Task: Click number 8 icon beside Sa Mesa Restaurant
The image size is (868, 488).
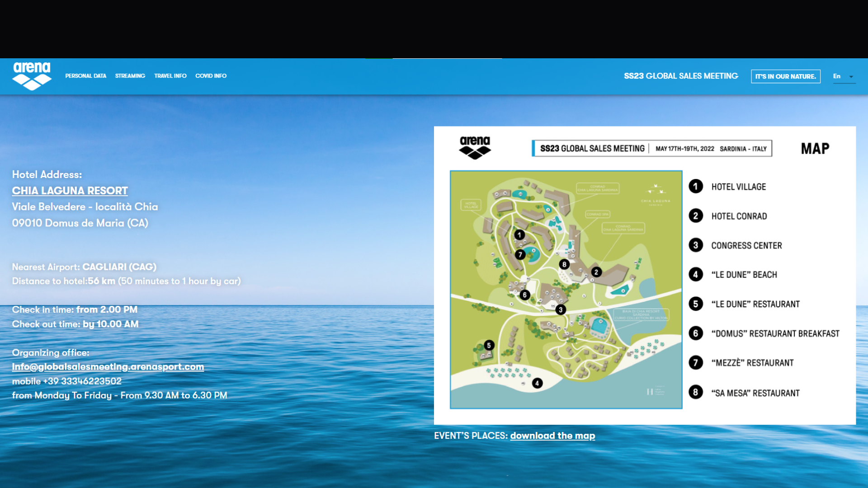Action: click(696, 392)
